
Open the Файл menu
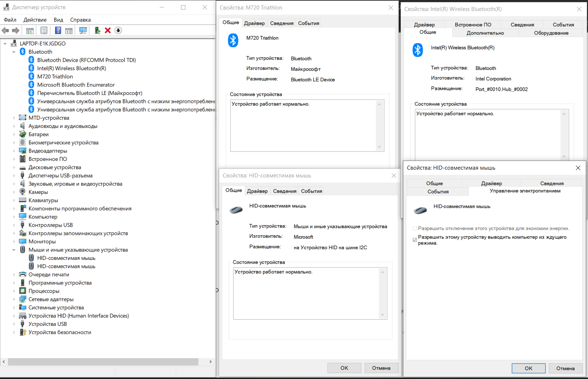point(10,20)
